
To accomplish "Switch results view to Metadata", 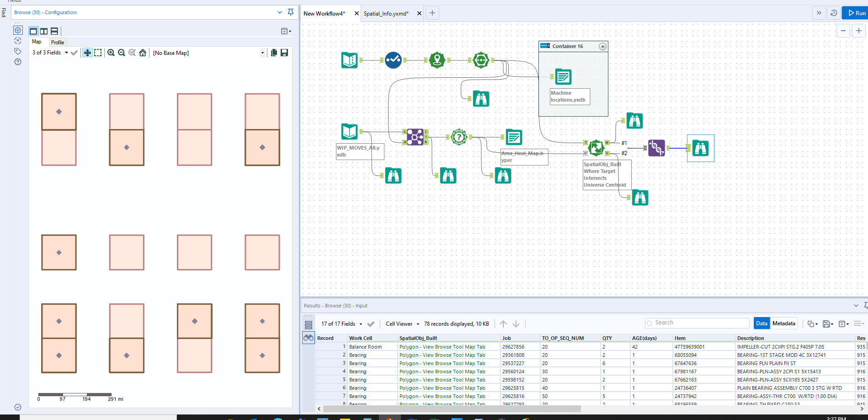I will [783, 323].
